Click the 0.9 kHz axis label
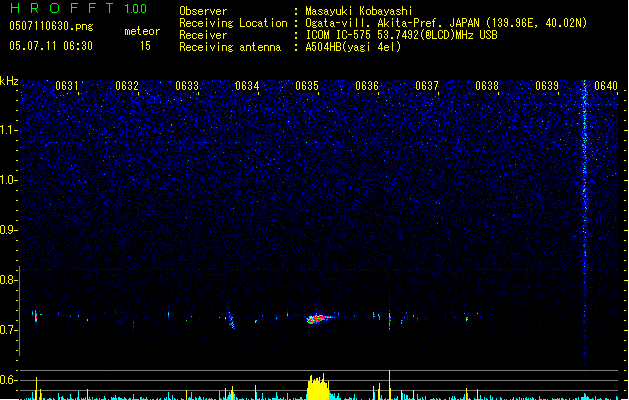Image resolution: width=629 pixels, height=400 pixels. 8,230
